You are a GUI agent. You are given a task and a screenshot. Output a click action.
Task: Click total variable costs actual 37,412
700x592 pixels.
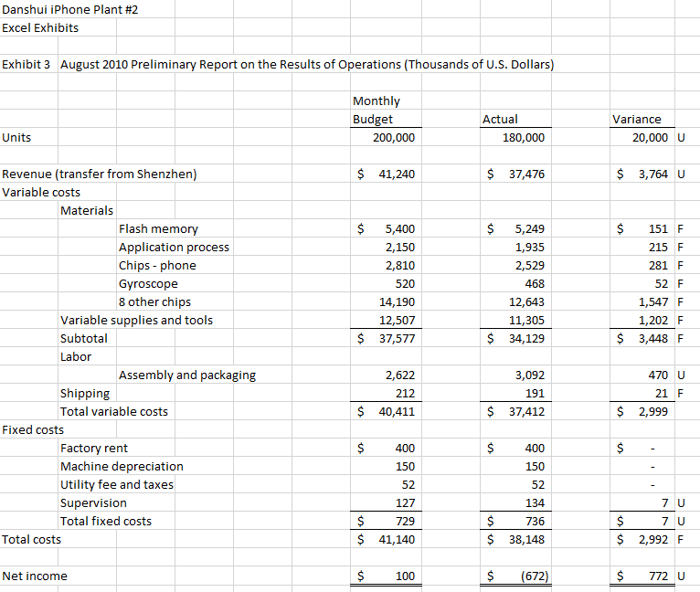[526, 412]
